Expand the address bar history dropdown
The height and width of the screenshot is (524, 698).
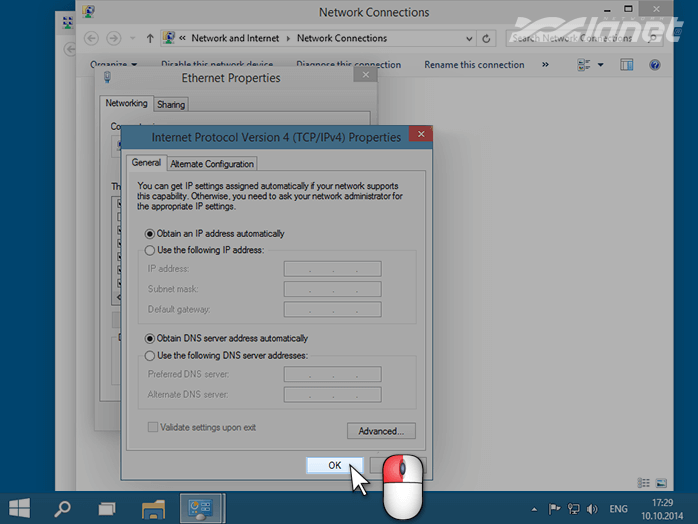pyautogui.click(x=468, y=38)
